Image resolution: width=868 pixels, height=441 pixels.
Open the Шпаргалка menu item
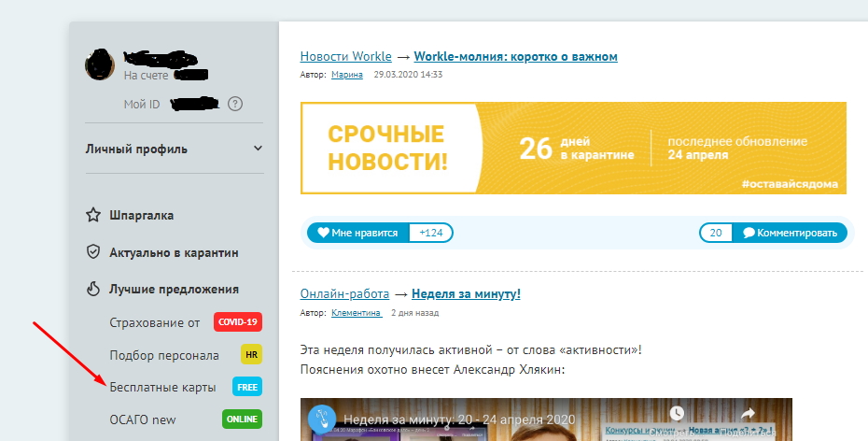pos(141,215)
